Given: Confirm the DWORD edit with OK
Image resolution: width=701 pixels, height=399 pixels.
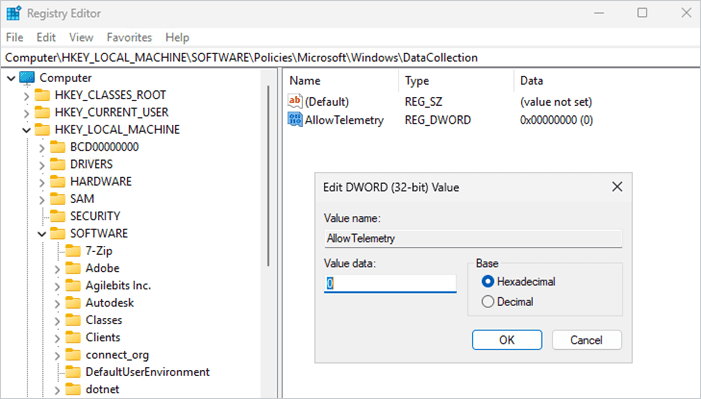Looking at the screenshot, I should [507, 340].
